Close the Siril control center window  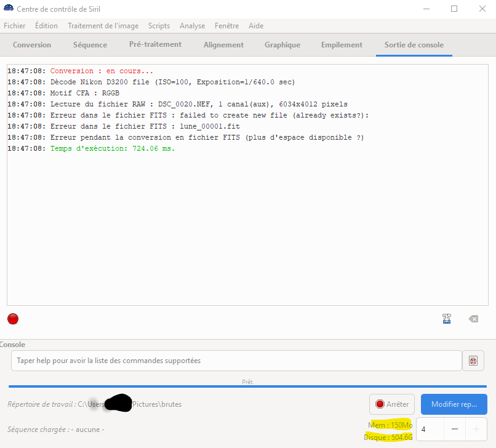tap(482, 9)
